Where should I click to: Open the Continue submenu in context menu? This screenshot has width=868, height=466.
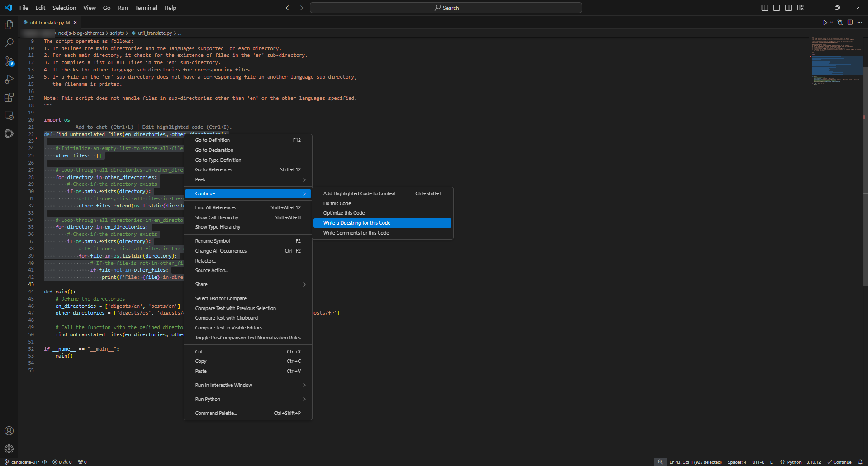click(248, 193)
